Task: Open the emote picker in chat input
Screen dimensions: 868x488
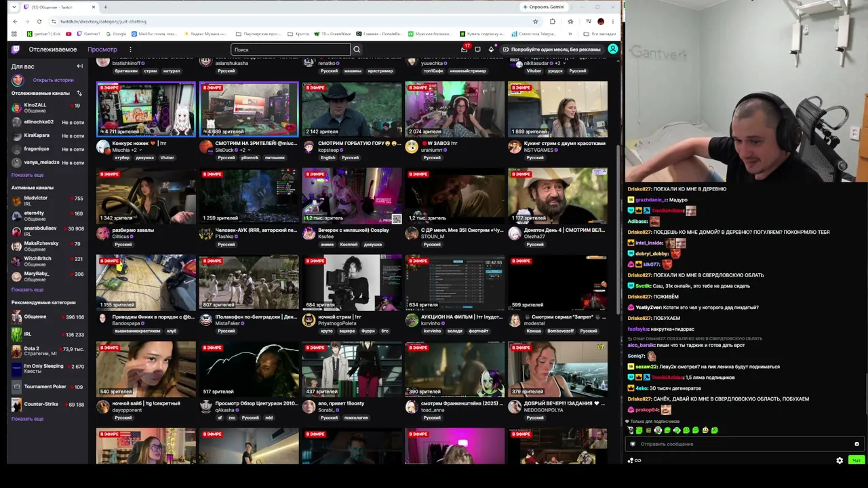Action: point(856,444)
